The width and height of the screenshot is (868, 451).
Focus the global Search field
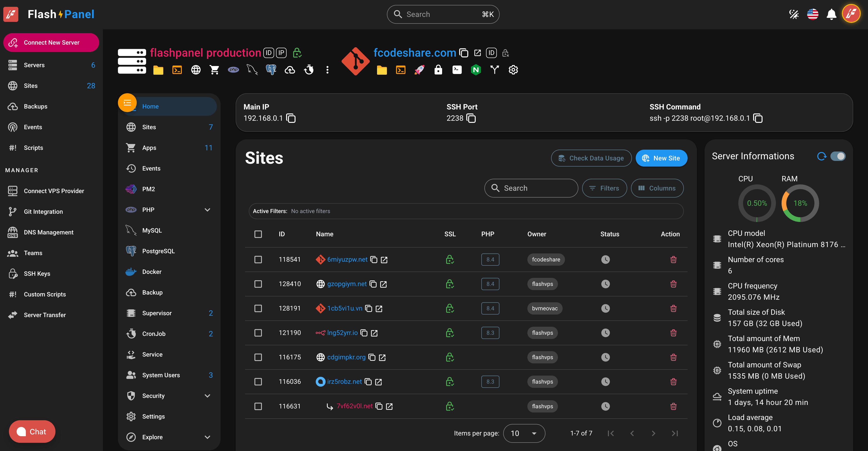point(443,14)
